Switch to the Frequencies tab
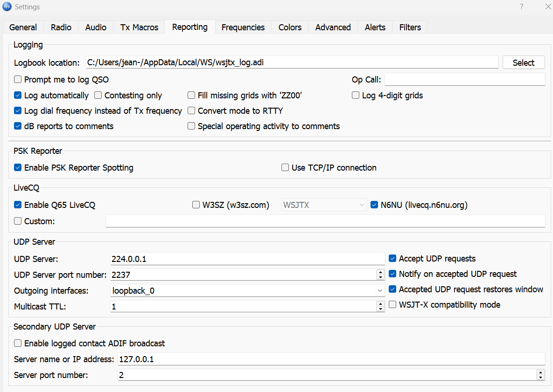Viewport: 553px width, 392px height. (x=243, y=28)
